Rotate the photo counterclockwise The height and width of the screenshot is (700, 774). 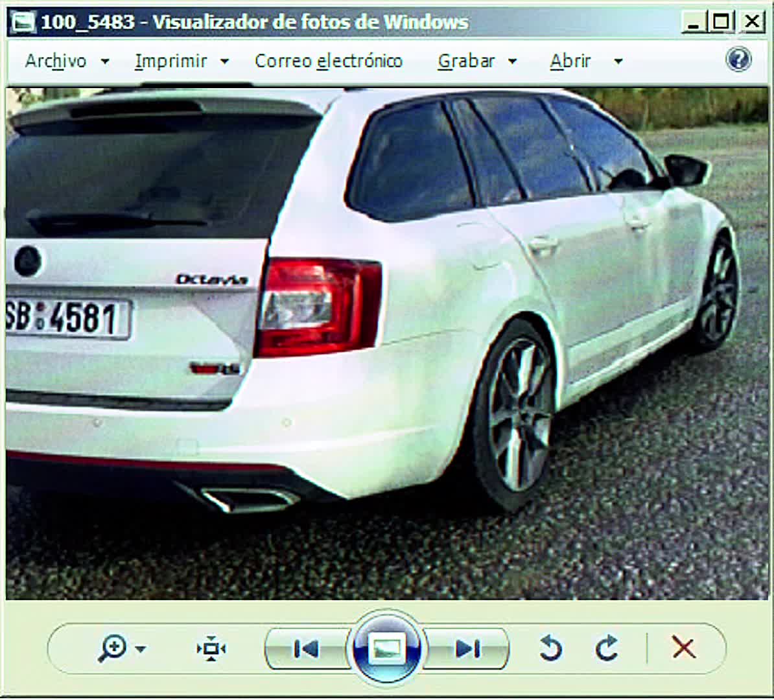(550, 648)
